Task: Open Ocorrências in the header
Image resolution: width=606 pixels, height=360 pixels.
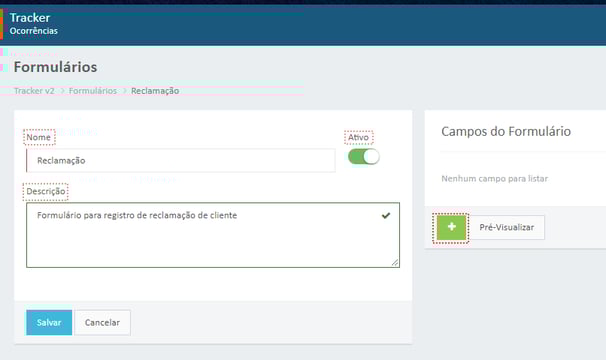Action: click(34, 31)
